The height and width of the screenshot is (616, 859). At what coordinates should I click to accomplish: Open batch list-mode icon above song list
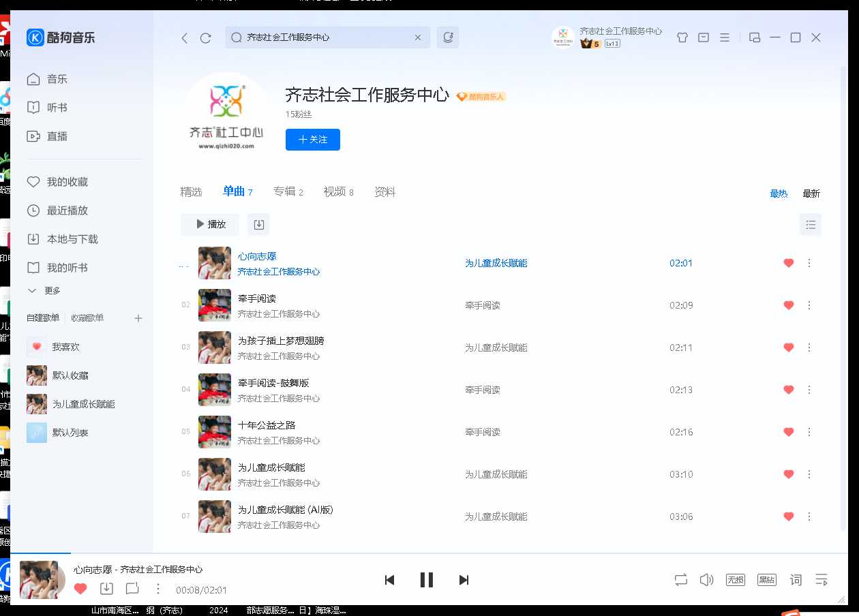click(811, 224)
